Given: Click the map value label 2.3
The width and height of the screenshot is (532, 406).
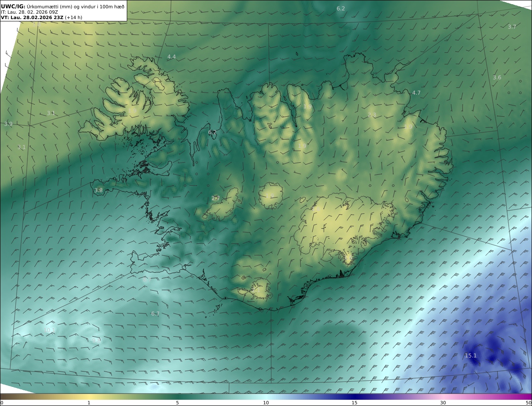Looking at the screenshot, I should 372,115.
